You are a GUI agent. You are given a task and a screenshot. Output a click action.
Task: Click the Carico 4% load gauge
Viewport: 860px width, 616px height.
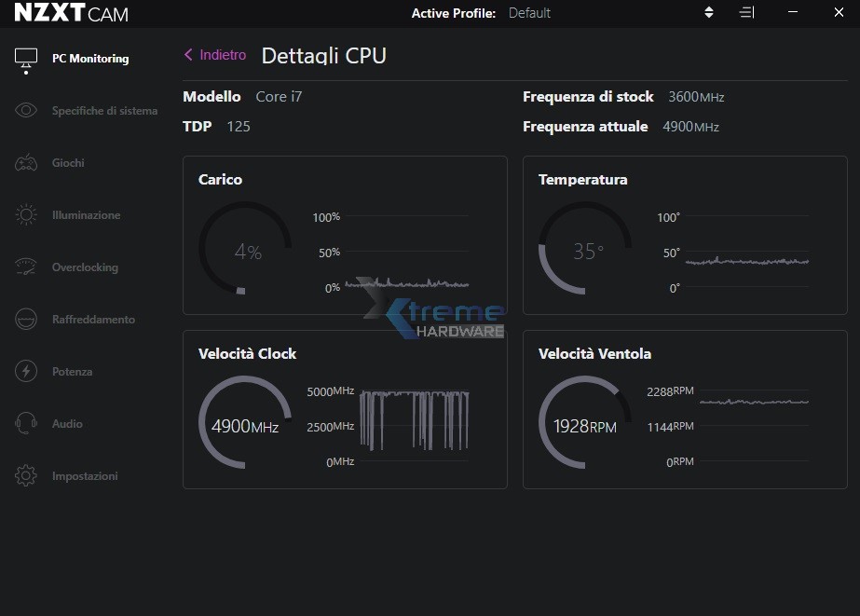[x=246, y=252]
